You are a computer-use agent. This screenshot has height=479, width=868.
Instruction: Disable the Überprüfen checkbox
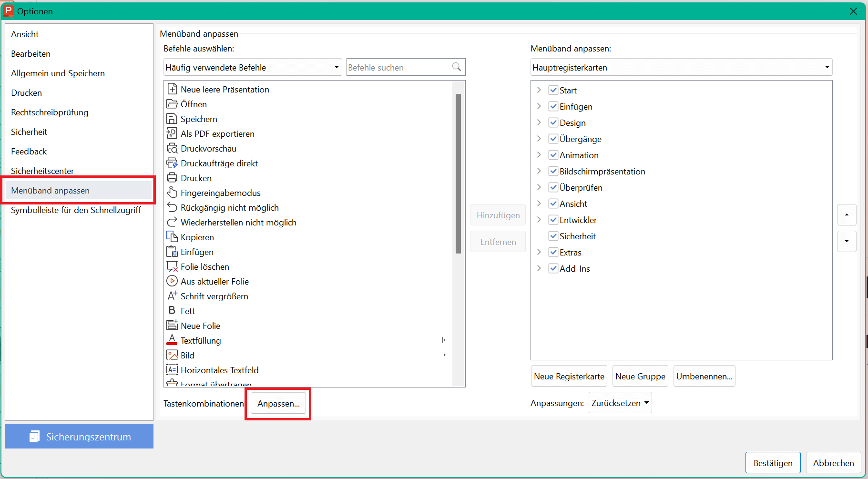pyautogui.click(x=553, y=188)
